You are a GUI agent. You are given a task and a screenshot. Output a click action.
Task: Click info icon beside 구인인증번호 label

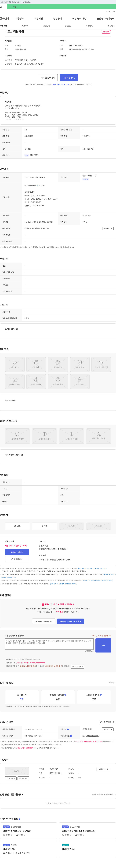[71, 736]
